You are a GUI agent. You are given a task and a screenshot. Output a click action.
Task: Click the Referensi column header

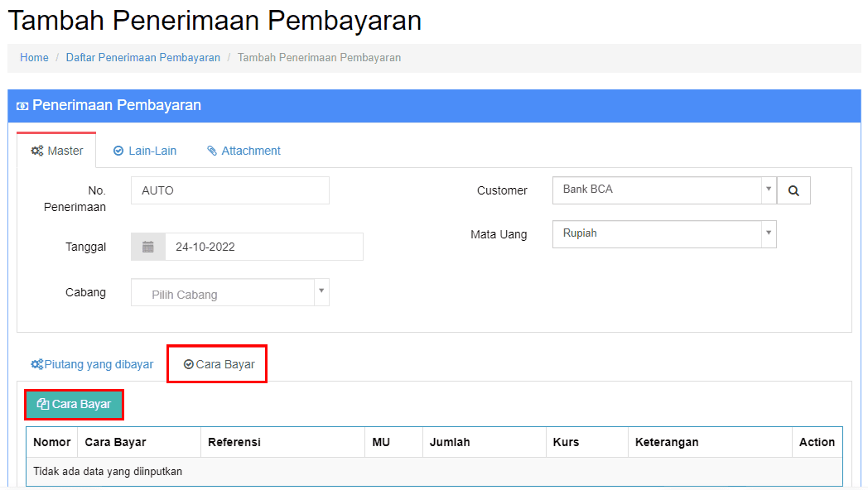tap(283, 442)
